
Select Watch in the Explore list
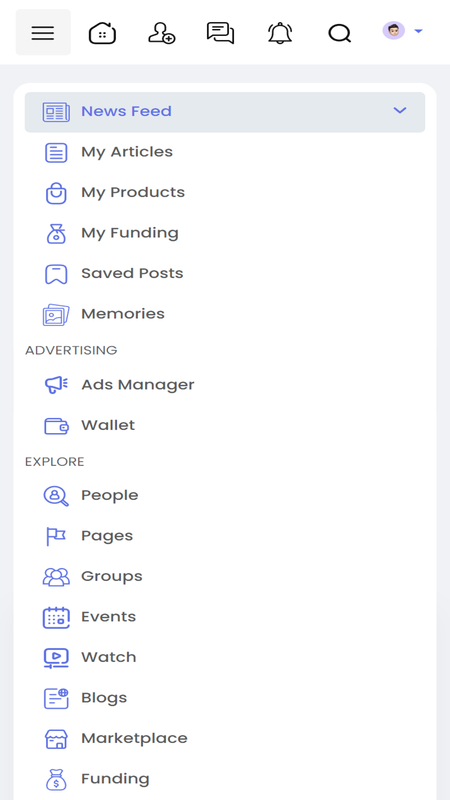click(x=225, y=657)
